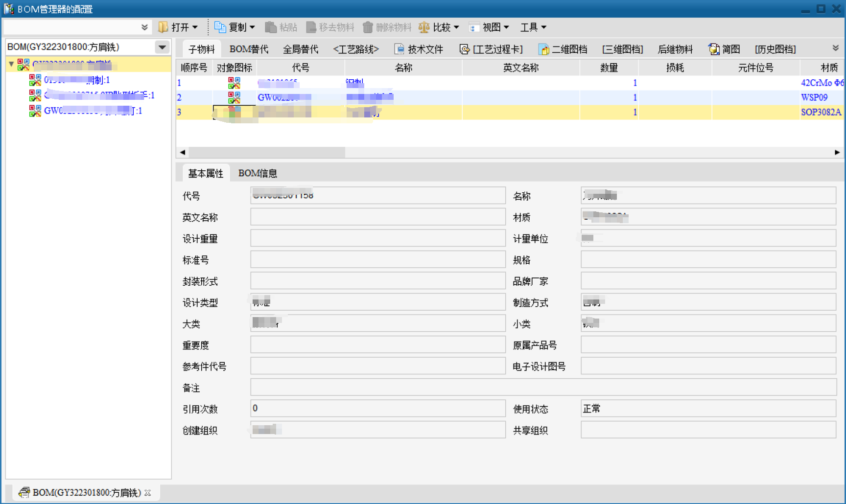
Task: Collapse the root BOM tree node
Action: (11, 64)
